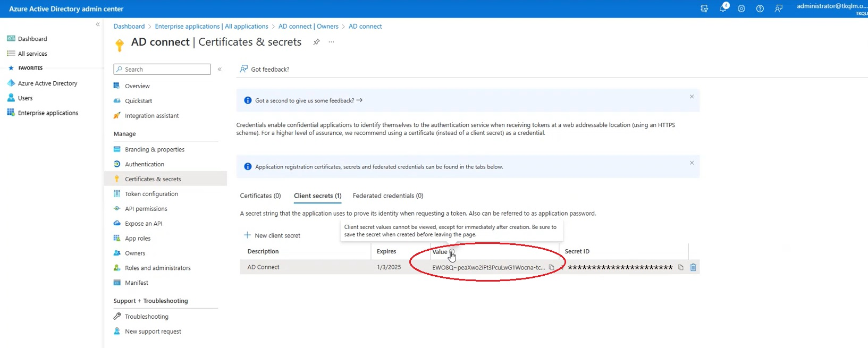Open Expose an API
Screen dimensions: 868x348
143,224
